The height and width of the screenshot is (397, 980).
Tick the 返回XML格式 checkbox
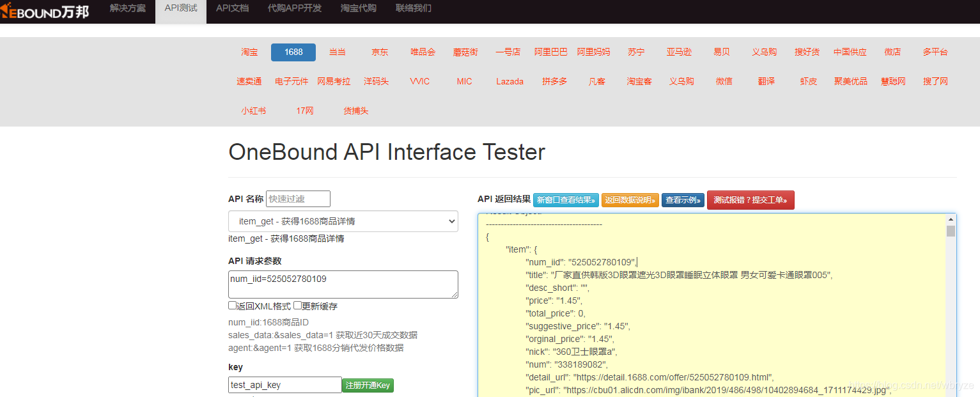(233, 306)
